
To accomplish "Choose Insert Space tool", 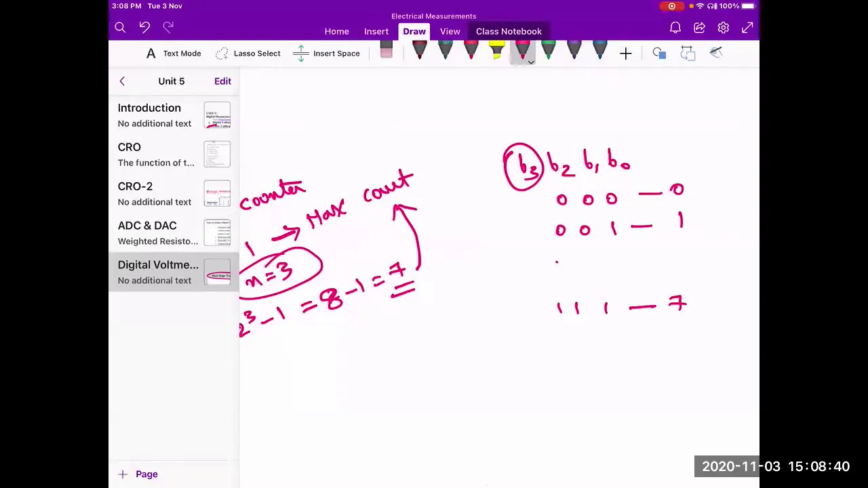I will (x=327, y=54).
